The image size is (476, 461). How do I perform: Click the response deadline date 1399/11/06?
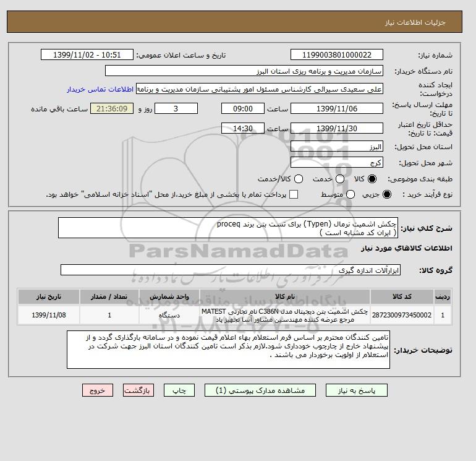pos(337,108)
